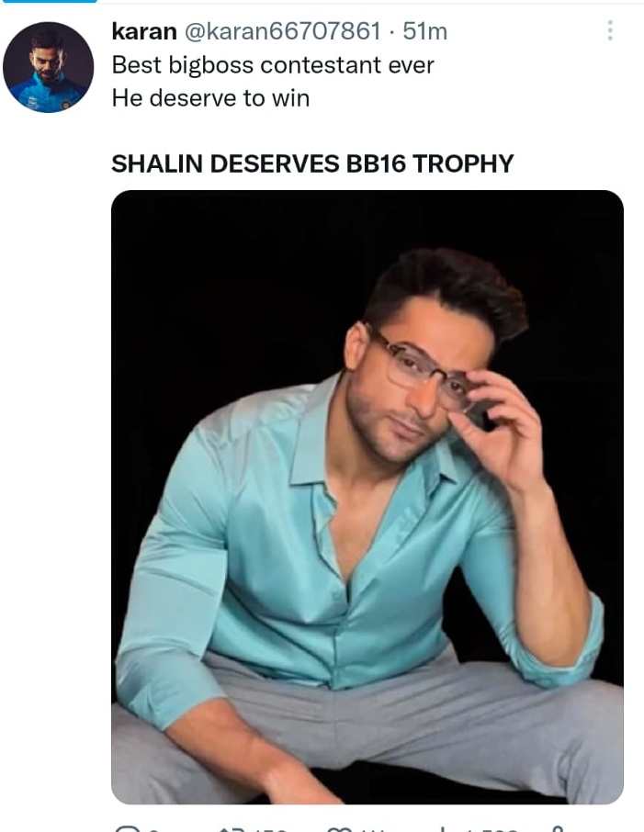Image resolution: width=644 pixels, height=832 pixels.
Task: Open the display name "karan"
Action: 144,32
